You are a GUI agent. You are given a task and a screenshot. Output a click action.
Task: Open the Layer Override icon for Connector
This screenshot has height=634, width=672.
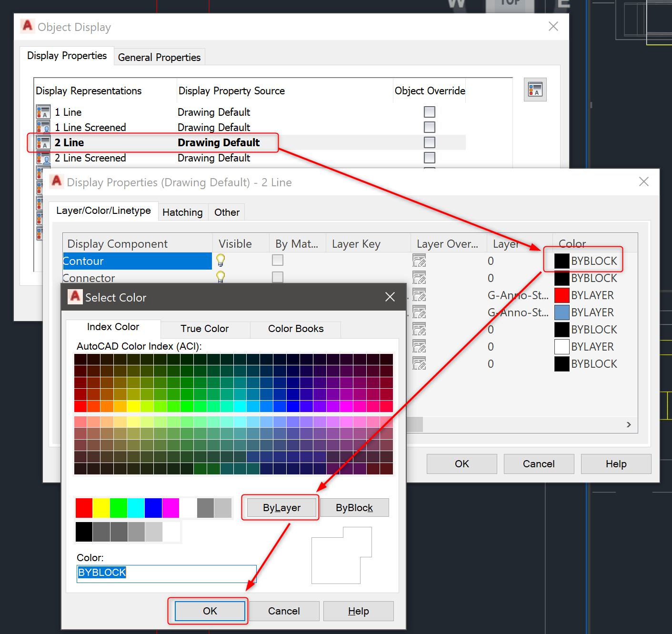click(419, 278)
